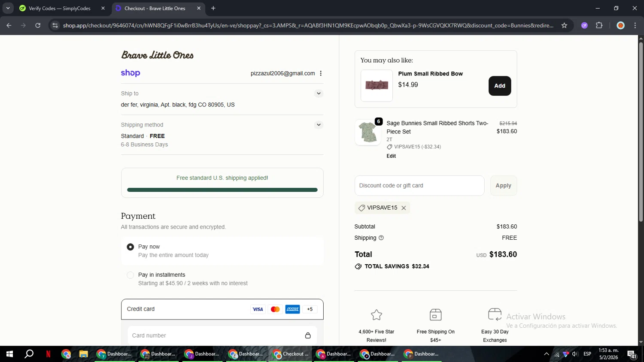Click the Plum Small Ribbed Bow title
The width and height of the screenshot is (644, 362).
(430, 74)
